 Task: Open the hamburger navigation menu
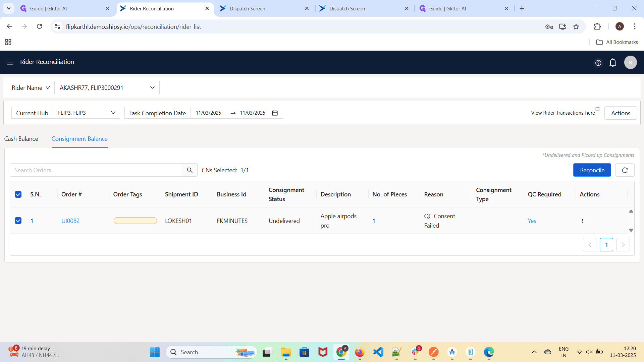click(10, 62)
